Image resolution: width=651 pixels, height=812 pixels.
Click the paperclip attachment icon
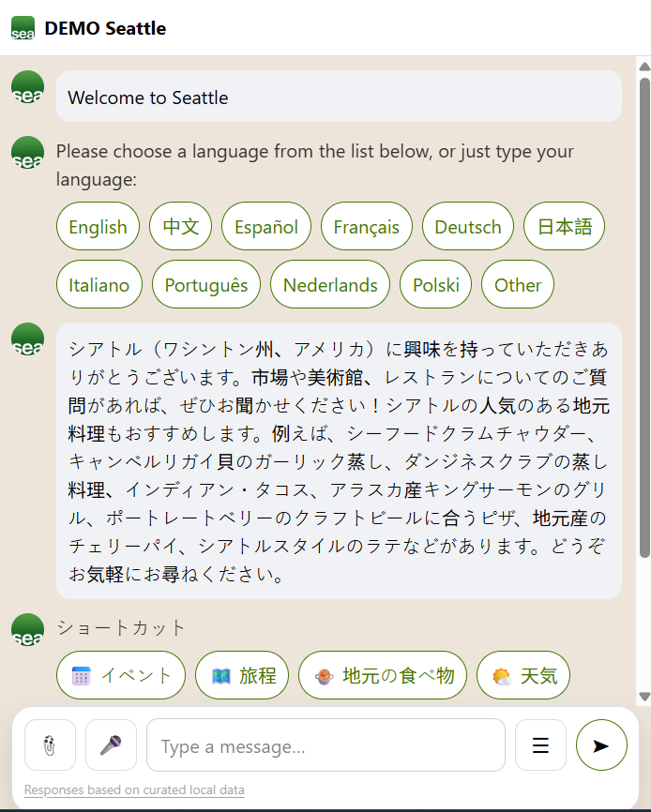coord(50,745)
